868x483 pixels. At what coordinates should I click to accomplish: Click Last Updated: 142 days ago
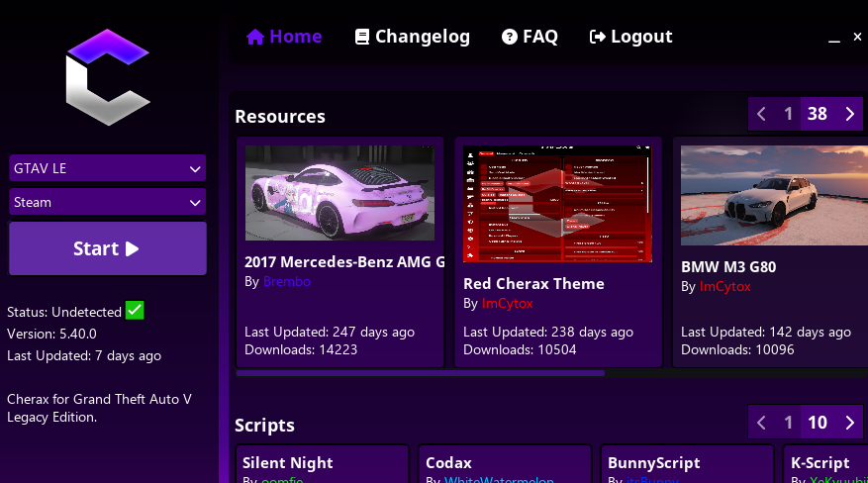766,332
